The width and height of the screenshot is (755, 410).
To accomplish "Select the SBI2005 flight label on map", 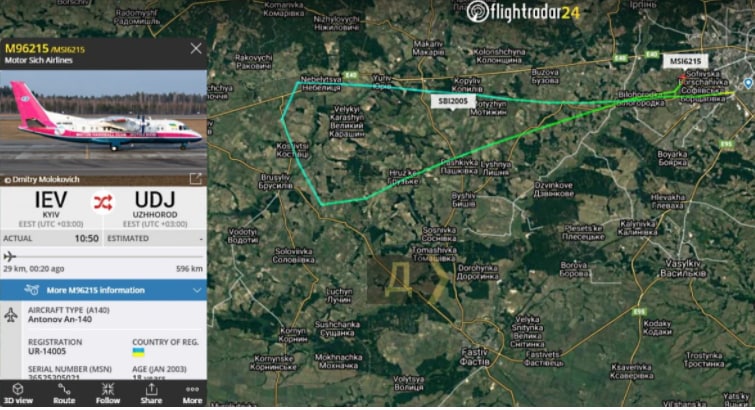I will click(453, 101).
